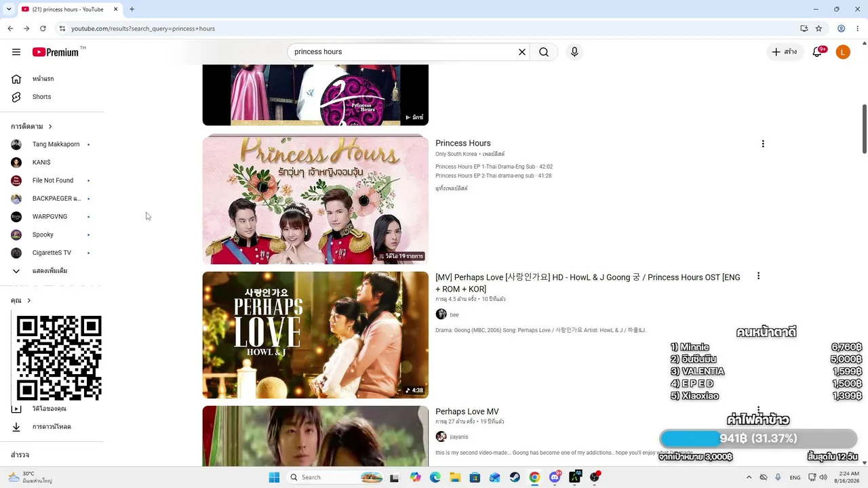Open the jiayanis channel avatar

441,436
